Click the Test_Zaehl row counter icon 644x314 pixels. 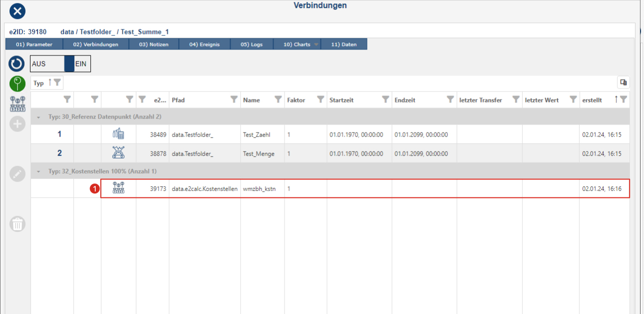118,134
